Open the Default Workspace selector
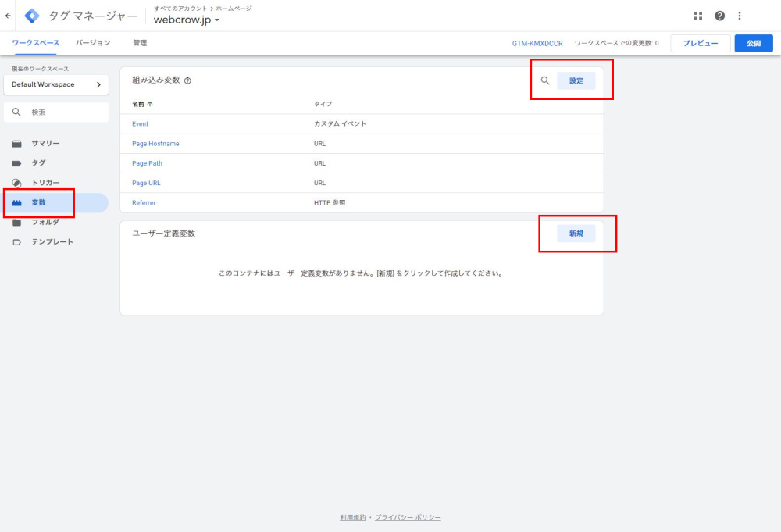 55,84
